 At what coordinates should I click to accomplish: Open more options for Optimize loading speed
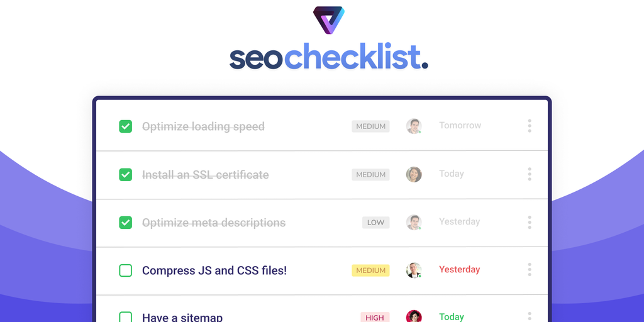click(530, 126)
